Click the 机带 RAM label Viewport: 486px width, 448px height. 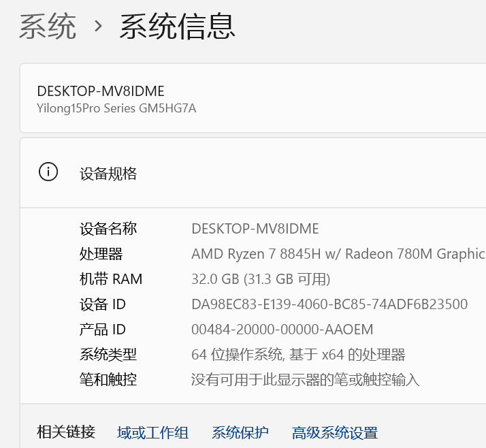(x=111, y=279)
